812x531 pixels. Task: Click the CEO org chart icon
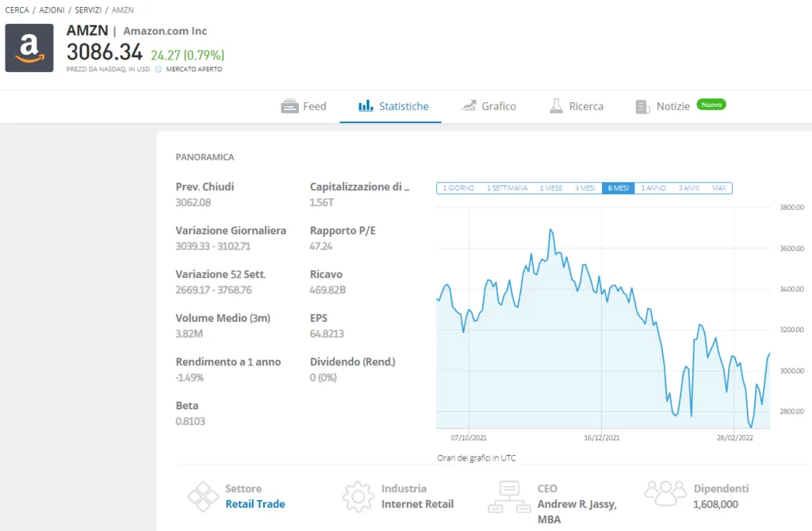click(509, 497)
